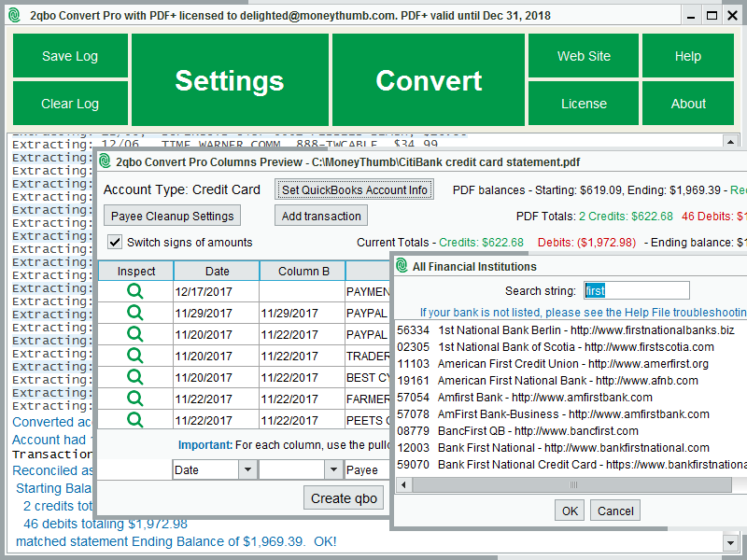This screenshot has height=560, width=747.
Task: Click the 12/17/2017 date cell
Action: click(217, 291)
